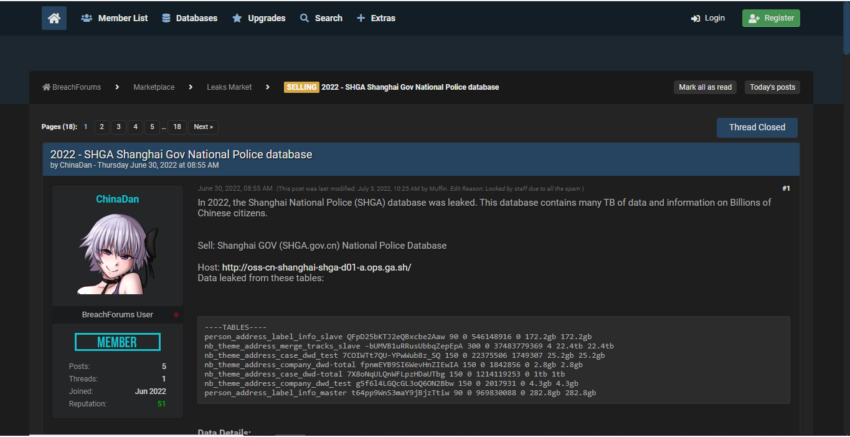Open the oss-cn-shanghai host link

pyautogui.click(x=317, y=268)
